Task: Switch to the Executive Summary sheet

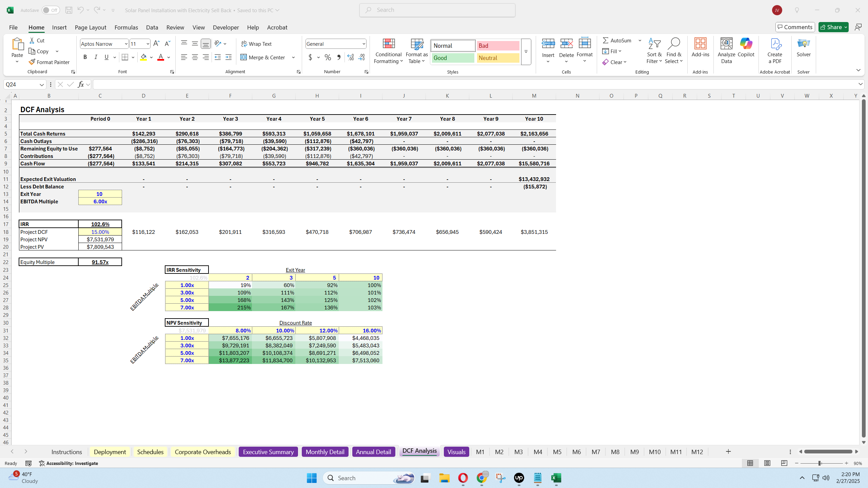Action: pyautogui.click(x=268, y=452)
